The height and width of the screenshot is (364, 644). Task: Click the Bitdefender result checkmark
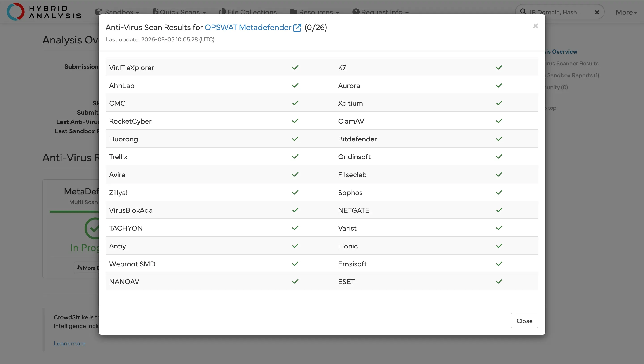click(x=499, y=139)
